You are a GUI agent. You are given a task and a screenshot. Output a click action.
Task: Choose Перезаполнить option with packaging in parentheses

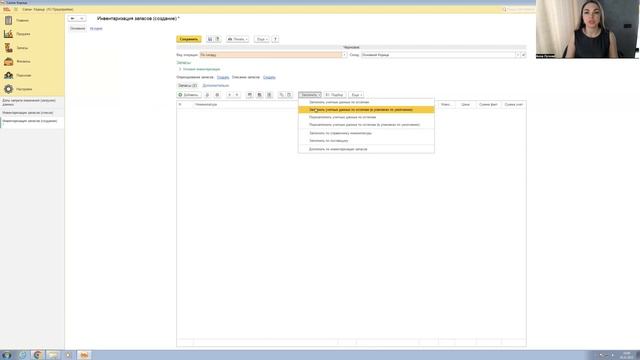[x=366, y=124]
